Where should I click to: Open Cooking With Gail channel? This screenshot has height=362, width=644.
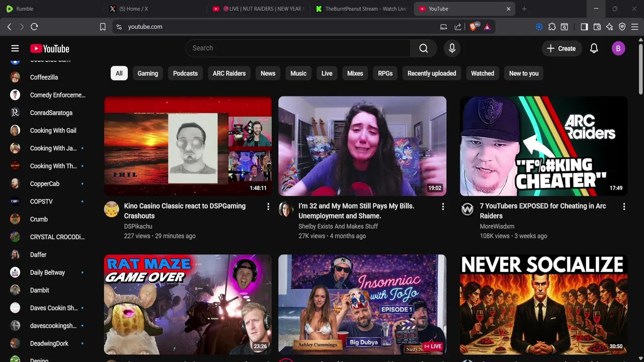[48, 131]
